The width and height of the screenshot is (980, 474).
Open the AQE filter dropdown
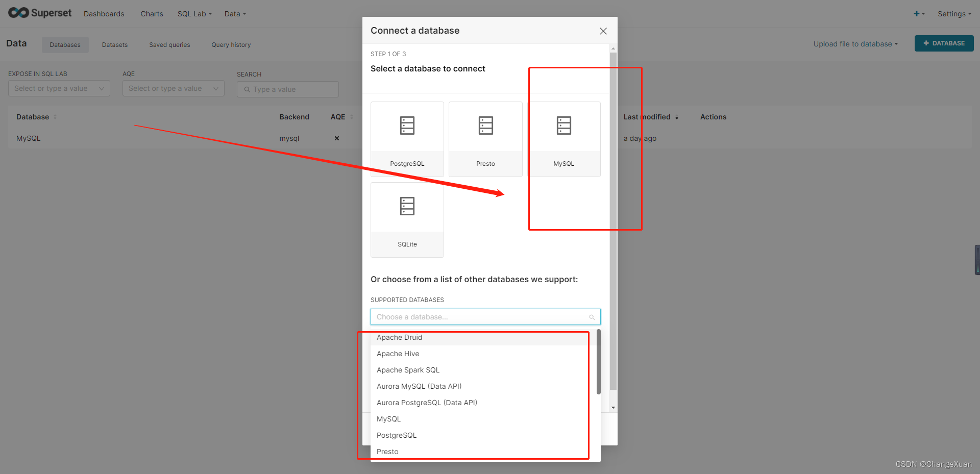tap(174, 88)
